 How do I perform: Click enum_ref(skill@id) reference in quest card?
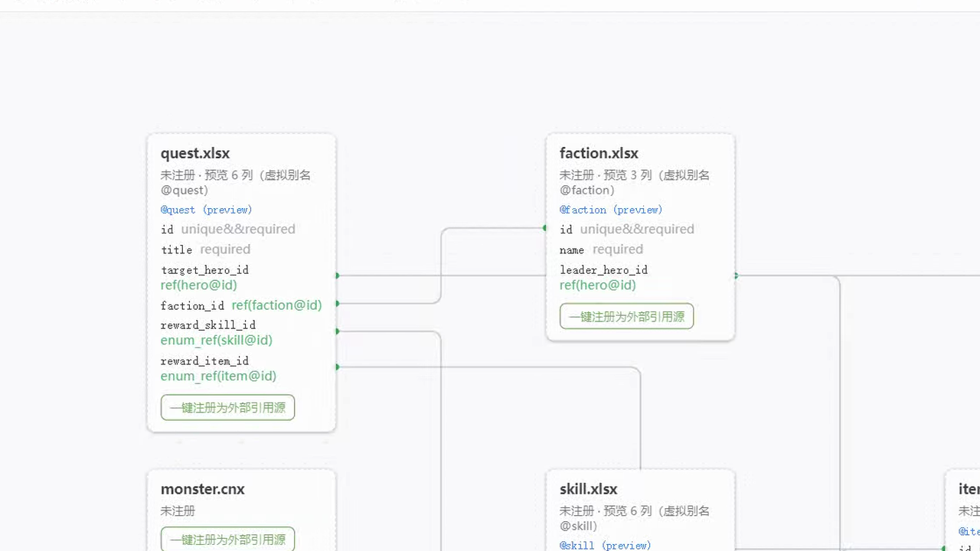tap(216, 341)
